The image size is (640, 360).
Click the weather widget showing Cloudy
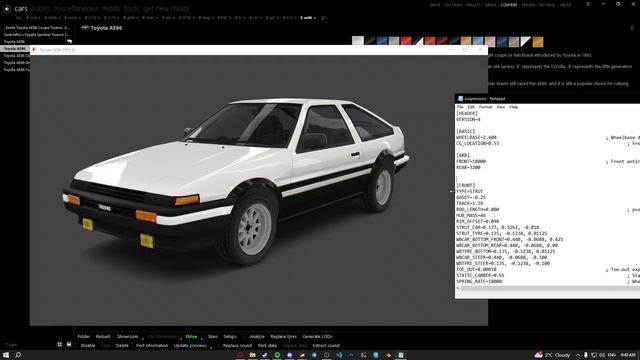pyautogui.click(x=552, y=355)
